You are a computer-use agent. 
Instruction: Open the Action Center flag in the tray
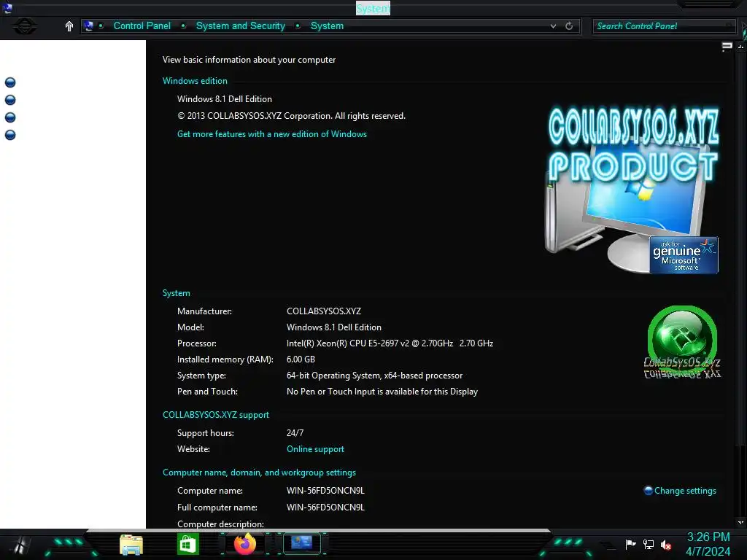[630, 544]
